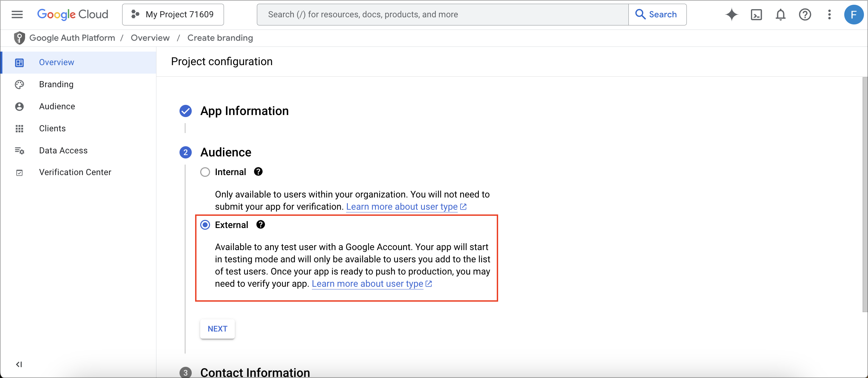Click the Data Access settings-list icon
868x378 pixels.
[x=19, y=151]
